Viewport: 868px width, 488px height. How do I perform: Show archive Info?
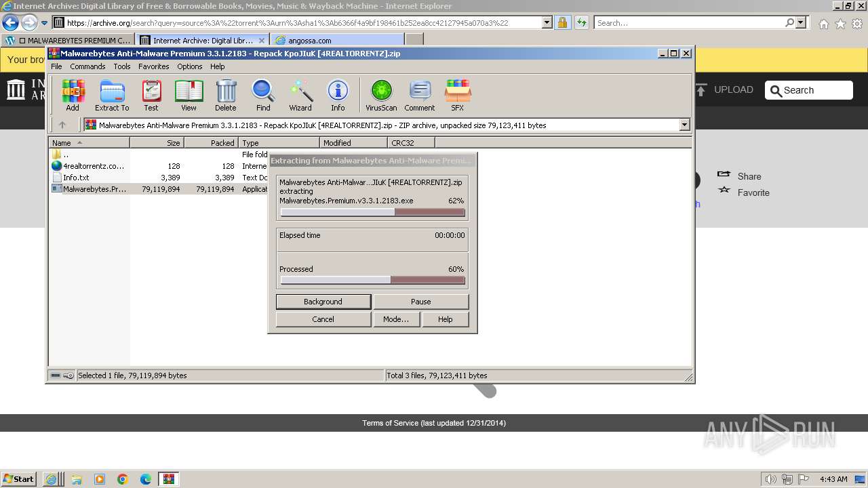click(x=338, y=95)
